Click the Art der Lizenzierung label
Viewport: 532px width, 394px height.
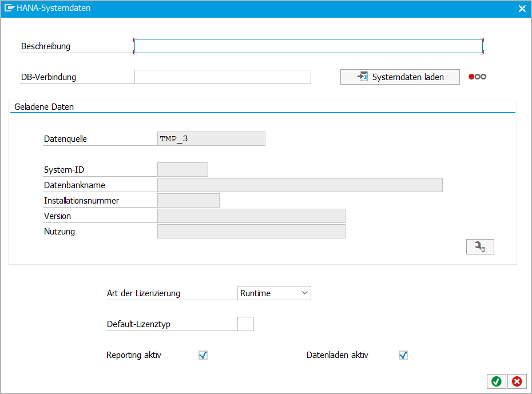coord(144,293)
